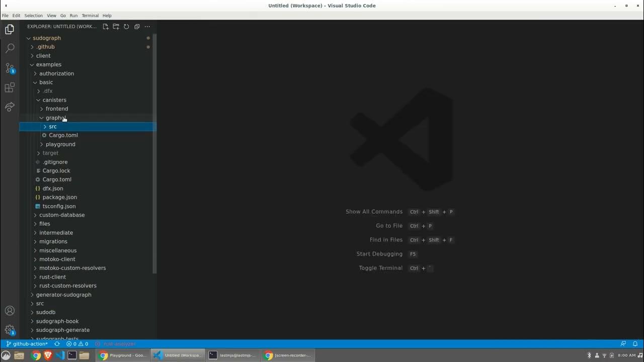Click the Bluetooth icon in system tray
644x362 pixels.
click(x=589, y=355)
